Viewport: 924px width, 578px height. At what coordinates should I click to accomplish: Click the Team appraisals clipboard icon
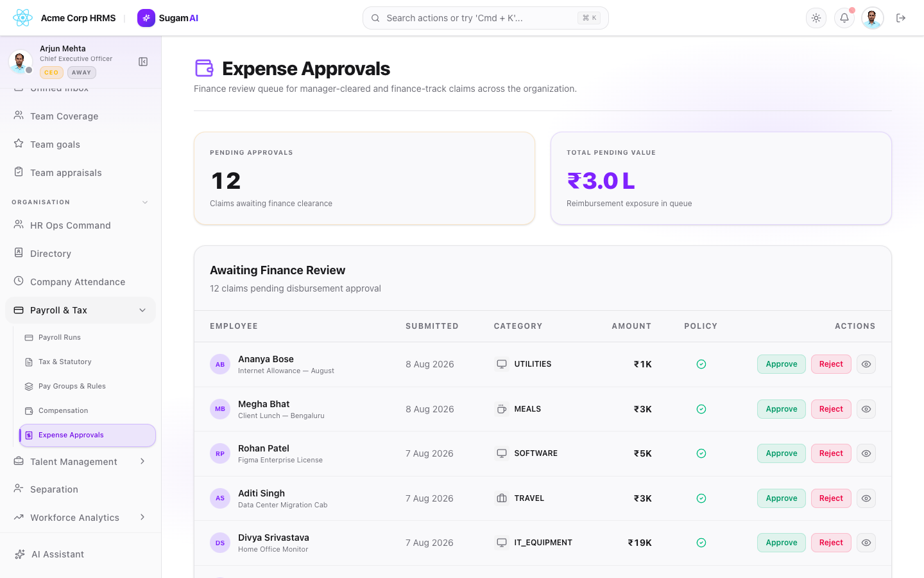coord(19,172)
